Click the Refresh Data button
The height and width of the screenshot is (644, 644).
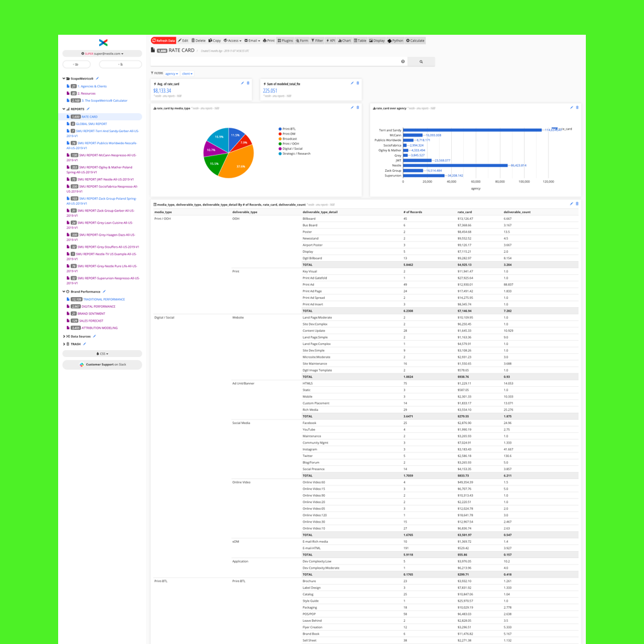pyautogui.click(x=164, y=40)
